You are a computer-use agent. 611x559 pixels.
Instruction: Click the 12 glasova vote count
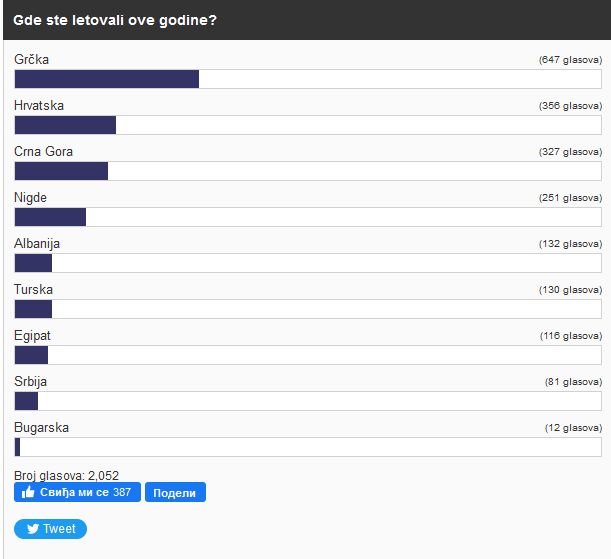[573, 428]
